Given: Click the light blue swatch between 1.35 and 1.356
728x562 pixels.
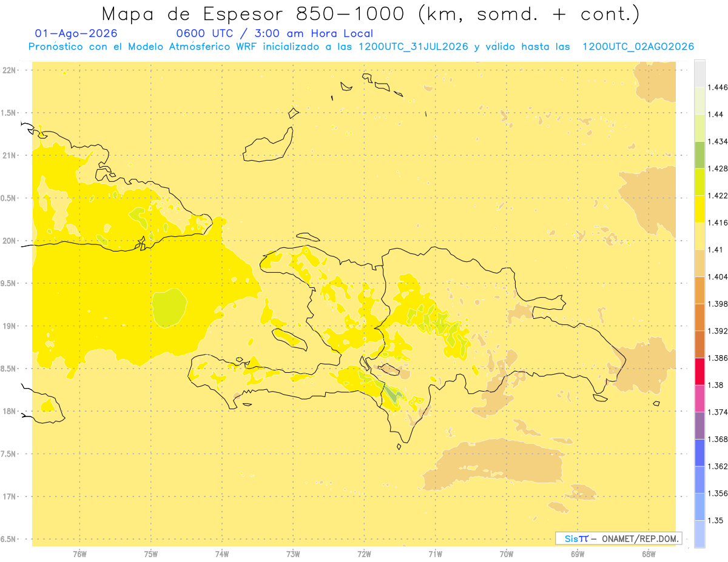Looking at the screenshot, I should tap(699, 507).
